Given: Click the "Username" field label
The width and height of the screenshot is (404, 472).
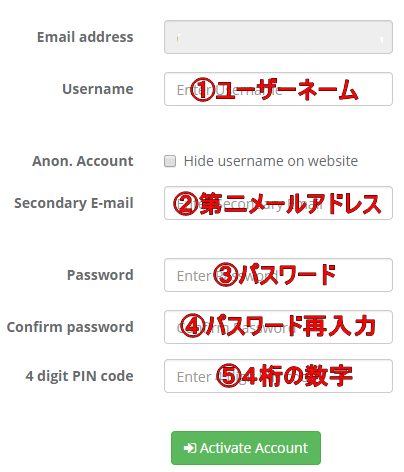Looking at the screenshot, I should coord(98,89).
